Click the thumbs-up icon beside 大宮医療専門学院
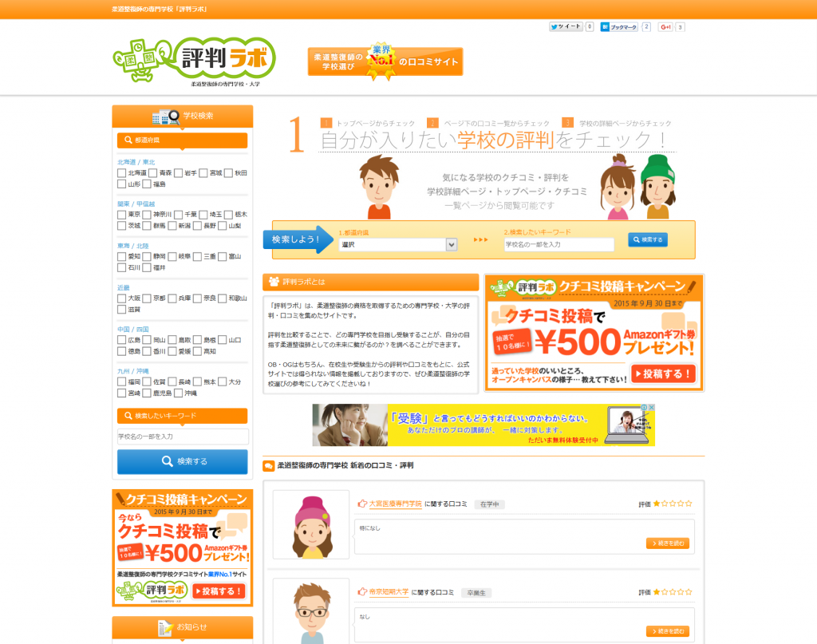The width and height of the screenshot is (817, 644). point(362,504)
